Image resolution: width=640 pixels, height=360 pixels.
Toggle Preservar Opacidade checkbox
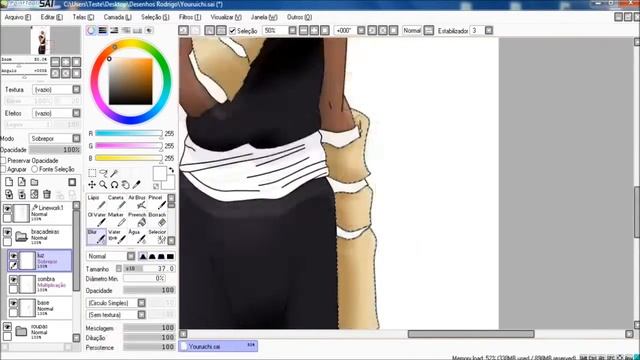[3, 161]
